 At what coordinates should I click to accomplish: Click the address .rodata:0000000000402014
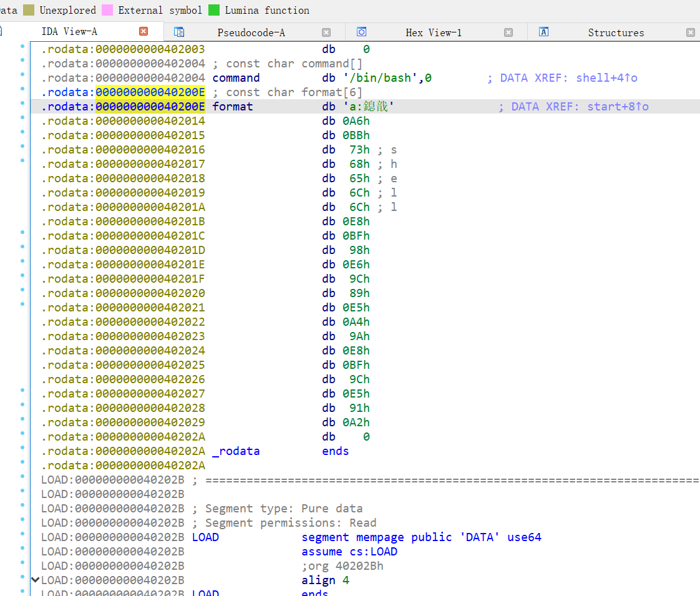[123, 121]
